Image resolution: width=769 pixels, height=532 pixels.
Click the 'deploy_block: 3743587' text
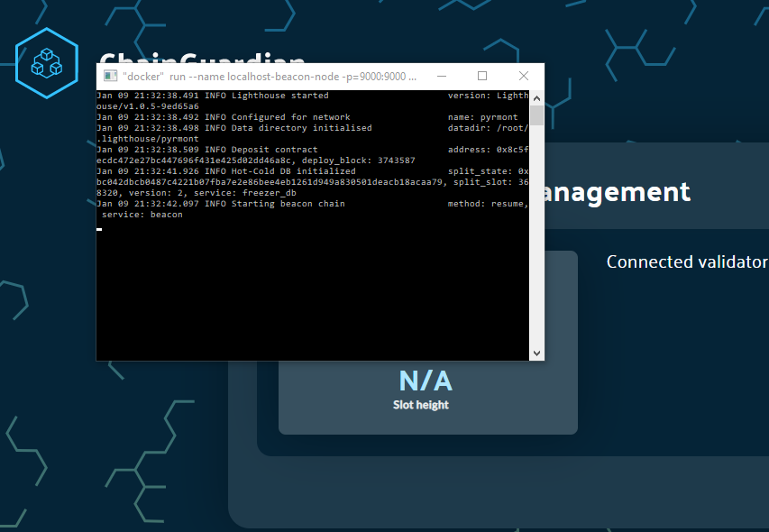[359, 161]
